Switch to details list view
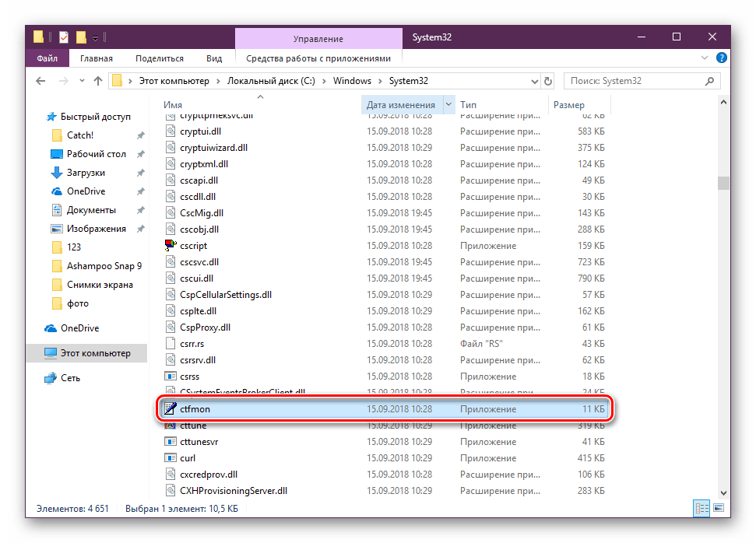Image resolution: width=756 pixels, height=543 pixels. 701,508
